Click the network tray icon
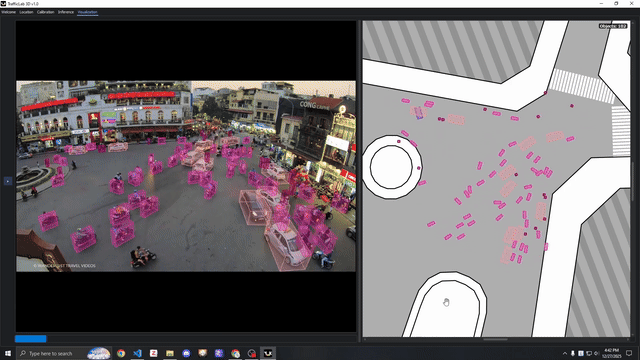 click(x=589, y=353)
